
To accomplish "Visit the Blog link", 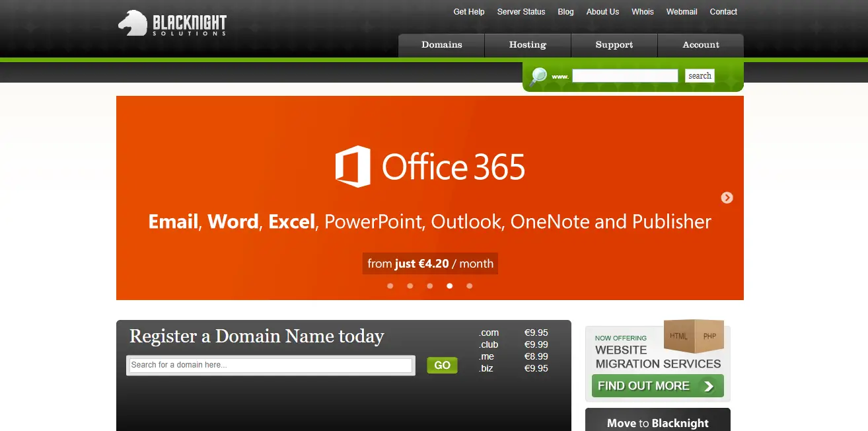I will [565, 12].
